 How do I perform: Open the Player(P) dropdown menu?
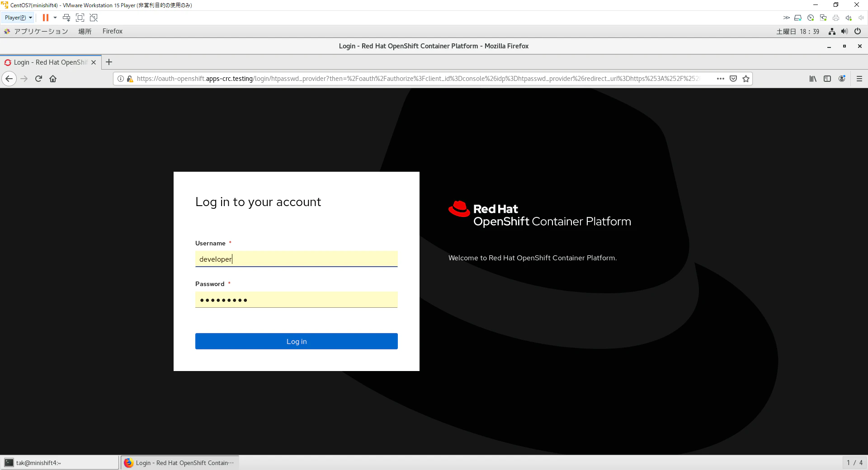18,18
